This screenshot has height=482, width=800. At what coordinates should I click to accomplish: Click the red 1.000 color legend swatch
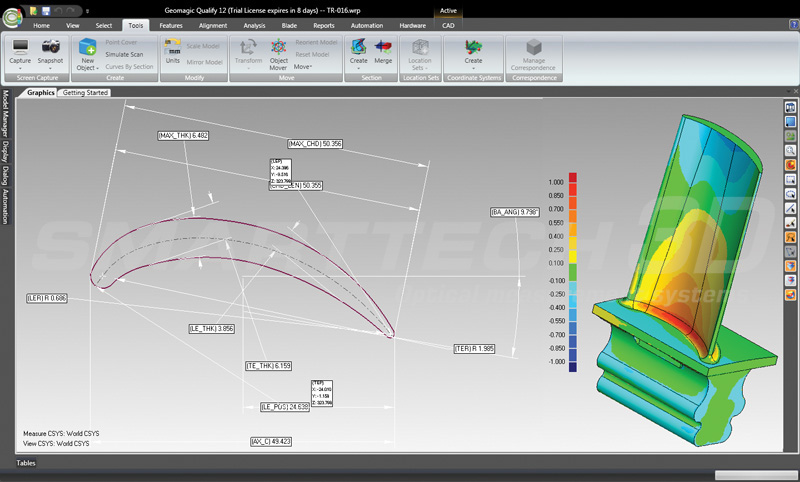573,177
